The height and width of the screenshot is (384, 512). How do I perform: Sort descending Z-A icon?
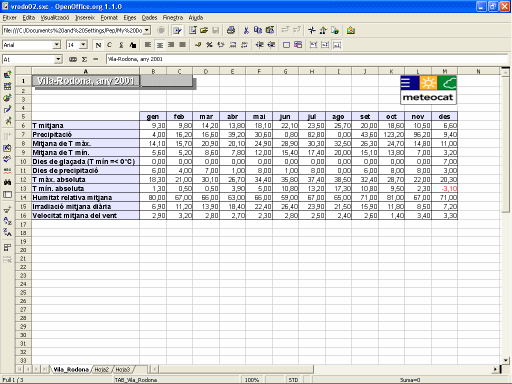coord(7,232)
